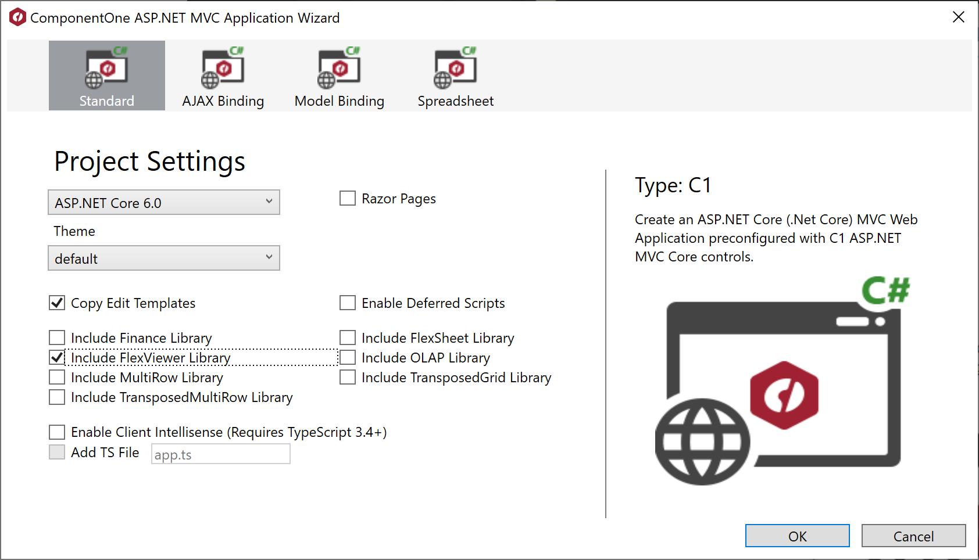Select the Standard project template icon
The width and height of the screenshot is (979, 560).
click(x=107, y=68)
